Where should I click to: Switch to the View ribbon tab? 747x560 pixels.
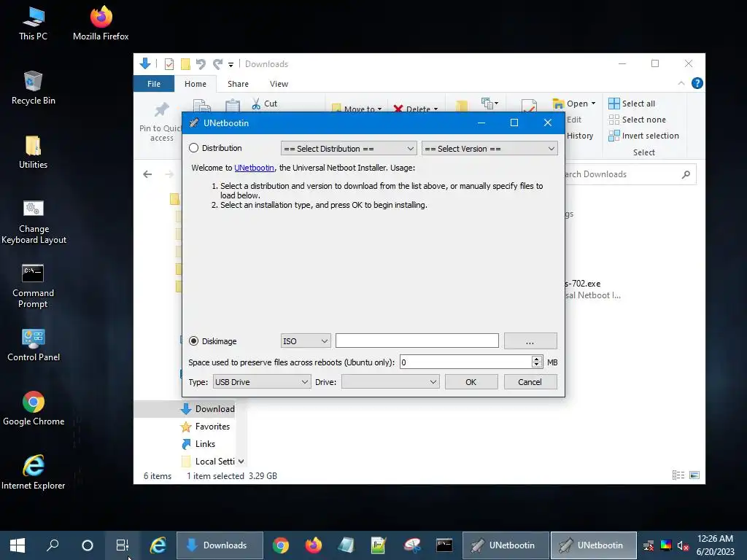279,84
